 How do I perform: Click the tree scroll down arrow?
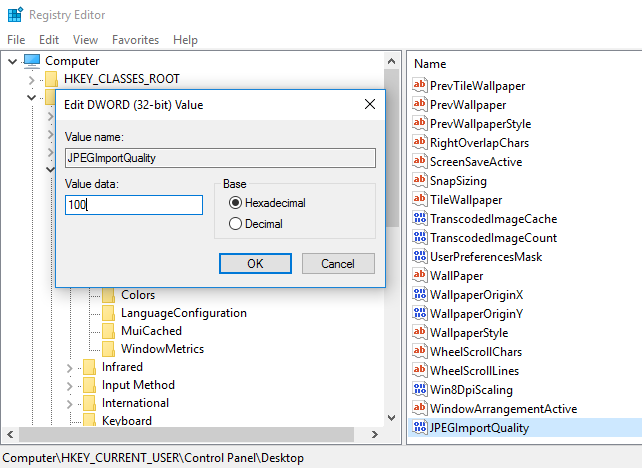pyautogui.click(x=391, y=418)
